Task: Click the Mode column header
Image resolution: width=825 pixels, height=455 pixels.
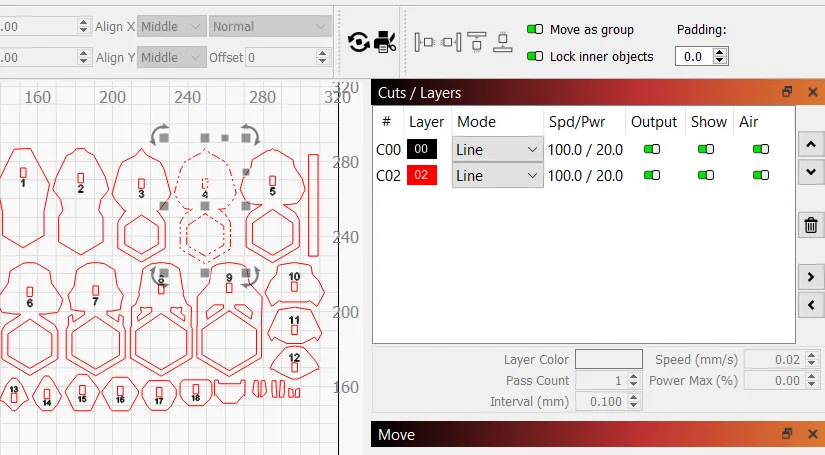Action: [x=477, y=122]
